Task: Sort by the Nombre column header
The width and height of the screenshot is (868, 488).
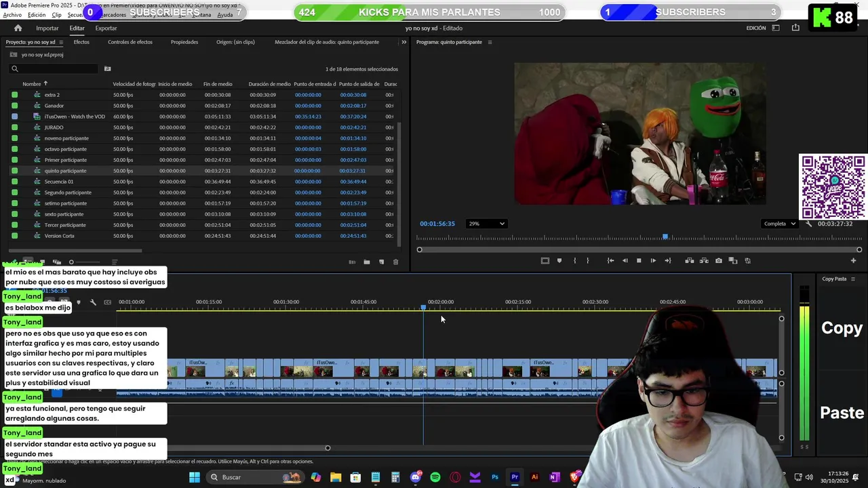Action: [x=32, y=84]
